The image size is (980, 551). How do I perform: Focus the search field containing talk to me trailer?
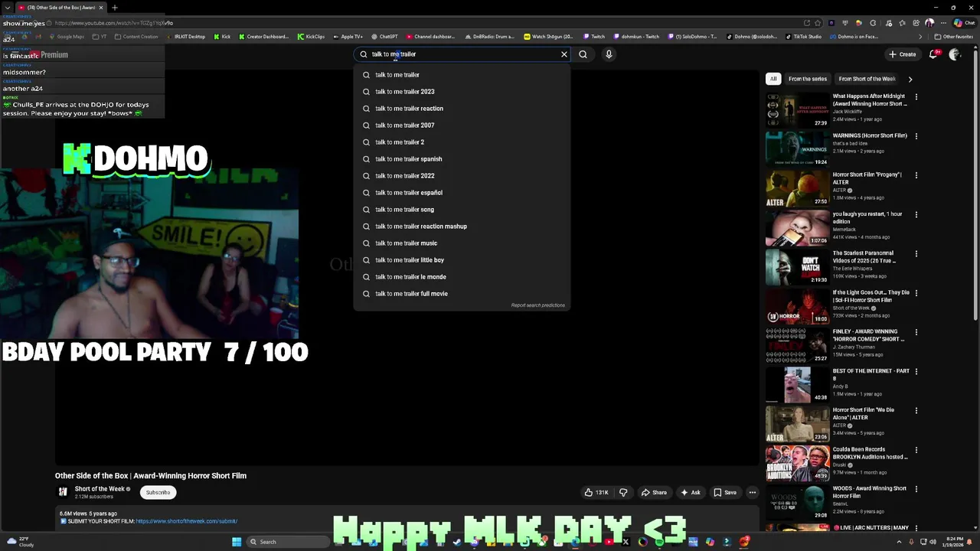coord(463,54)
